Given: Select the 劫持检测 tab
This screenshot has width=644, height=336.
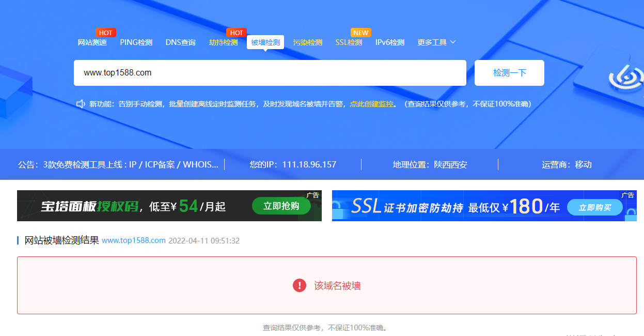Looking at the screenshot, I should 224,42.
